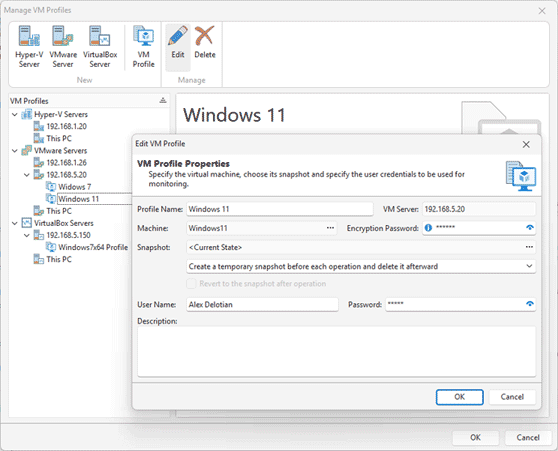This screenshot has height=451, width=558.
Task: Add a new Hyper-V Server
Action: click(x=29, y=47)
